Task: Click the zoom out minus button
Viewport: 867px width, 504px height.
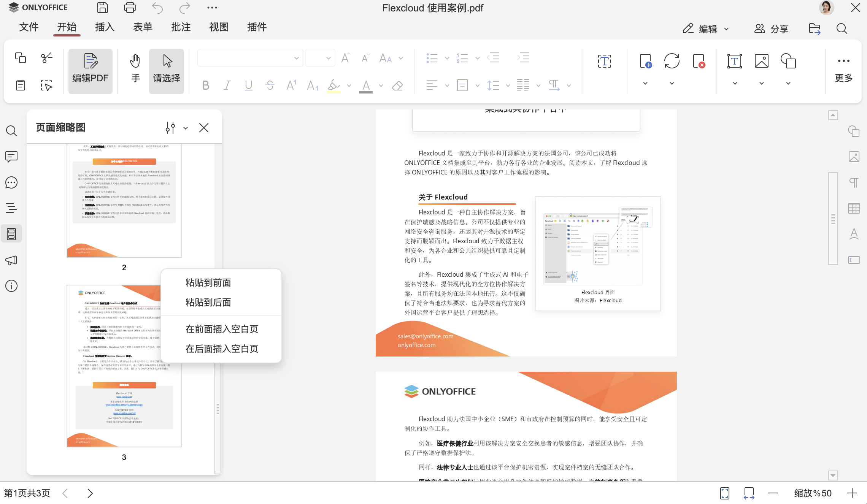Action: 773,493
